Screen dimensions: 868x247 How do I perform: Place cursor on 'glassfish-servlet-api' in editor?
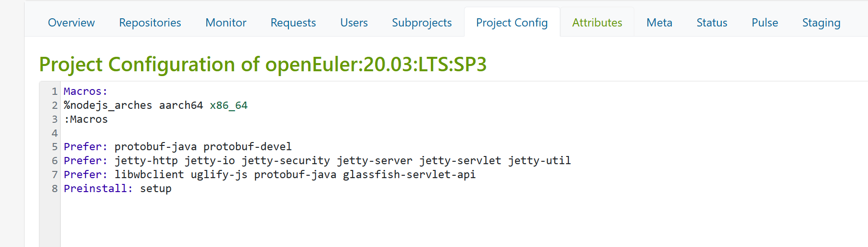[409, 175]
